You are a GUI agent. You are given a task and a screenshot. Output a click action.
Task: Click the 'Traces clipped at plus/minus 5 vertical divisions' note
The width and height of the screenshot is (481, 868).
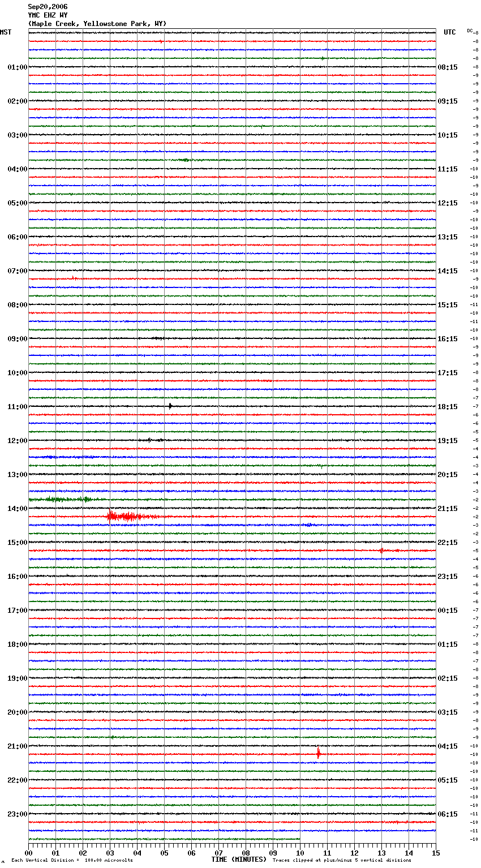(342, 861)
